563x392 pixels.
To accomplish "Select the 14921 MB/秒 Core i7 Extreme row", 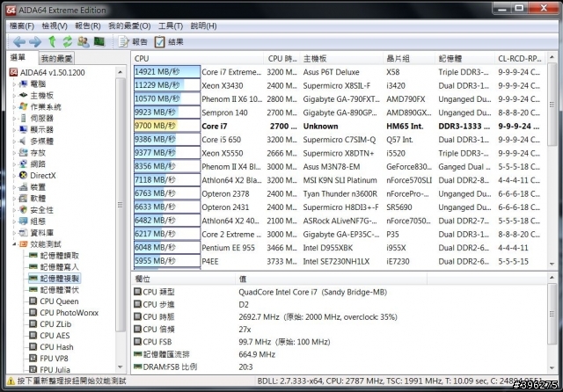I will point(340,72).
